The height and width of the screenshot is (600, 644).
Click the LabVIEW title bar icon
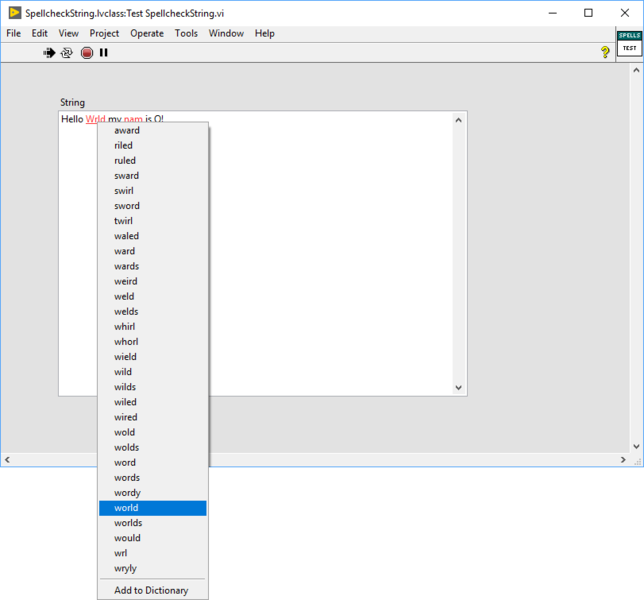click(x=14, y=13)
